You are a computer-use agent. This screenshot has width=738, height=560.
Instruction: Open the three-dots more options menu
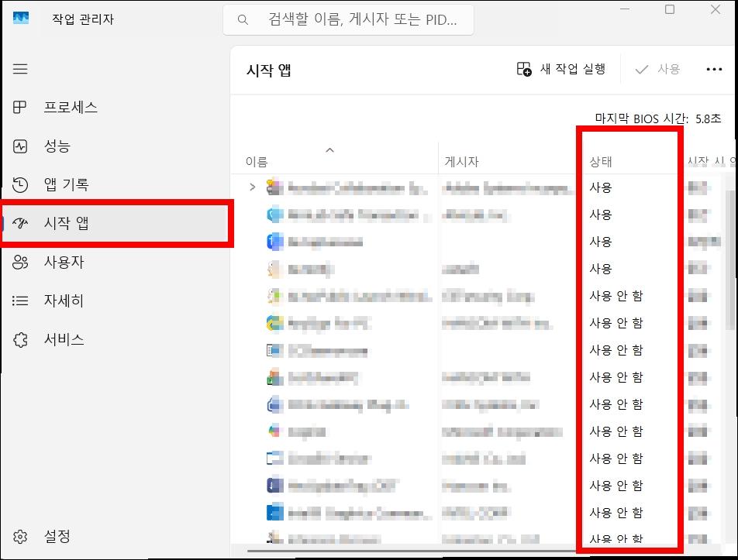click(x=714, y=69)
